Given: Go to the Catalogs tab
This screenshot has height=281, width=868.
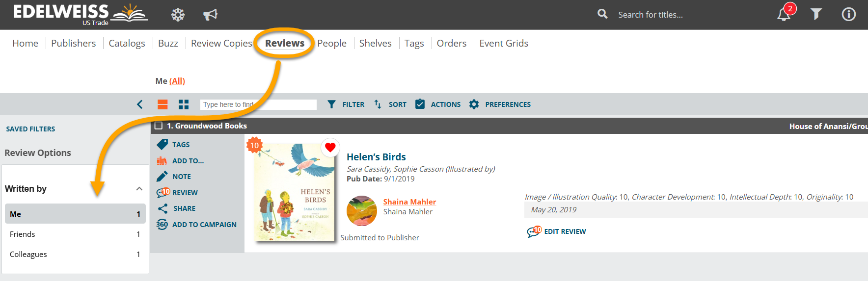Looking at the screenshot, I should click(x=127, y=43).
